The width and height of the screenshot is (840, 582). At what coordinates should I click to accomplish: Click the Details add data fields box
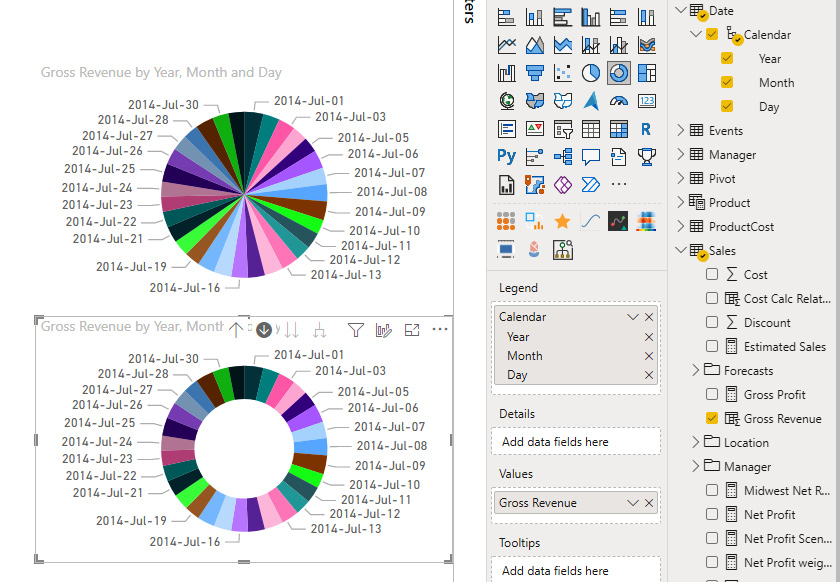(x=576, y=441)
